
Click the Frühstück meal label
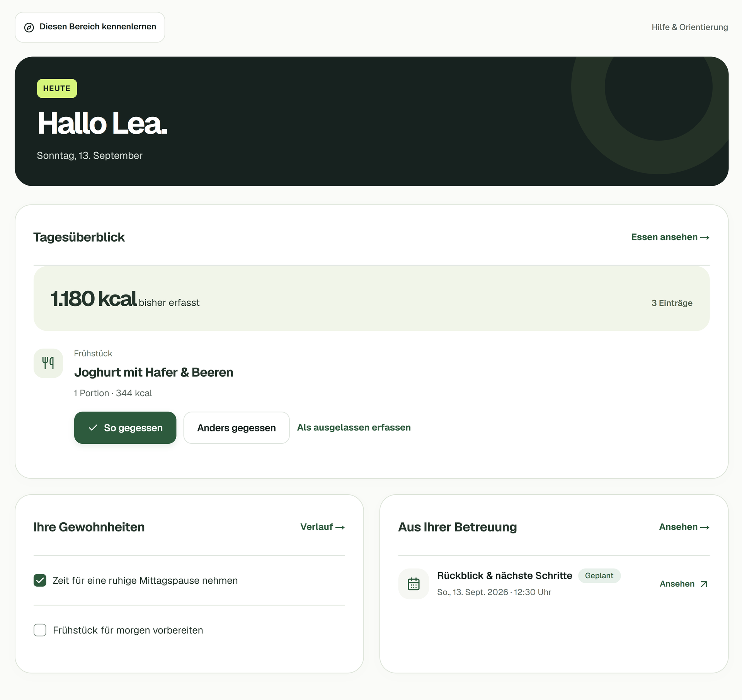pos(93,353)
